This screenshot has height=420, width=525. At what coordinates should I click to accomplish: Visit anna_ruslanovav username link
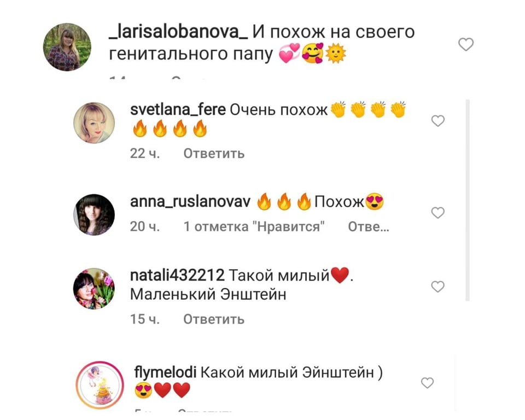pos(190,202)
